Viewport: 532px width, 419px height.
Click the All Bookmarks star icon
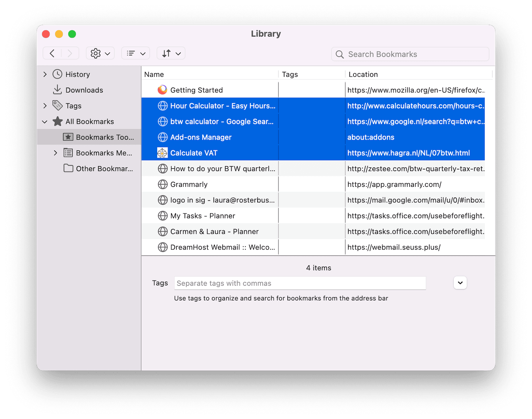57,121
